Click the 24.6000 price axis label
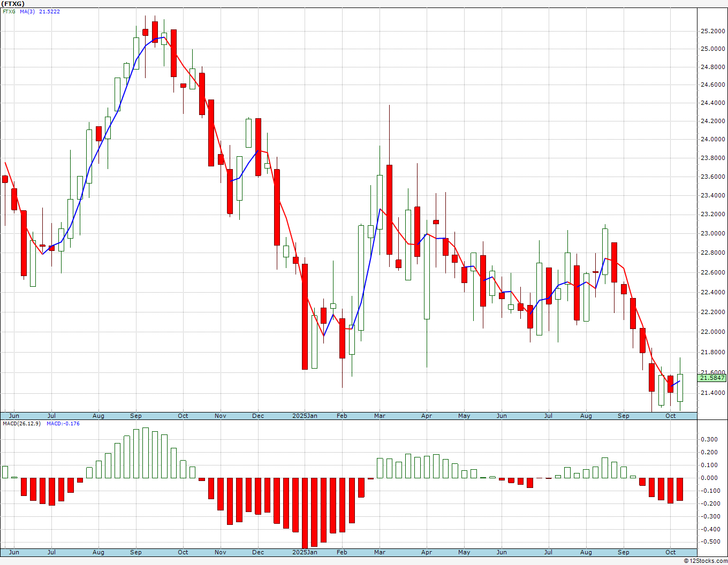Screen dimensions: 728x565 point(712,85)
